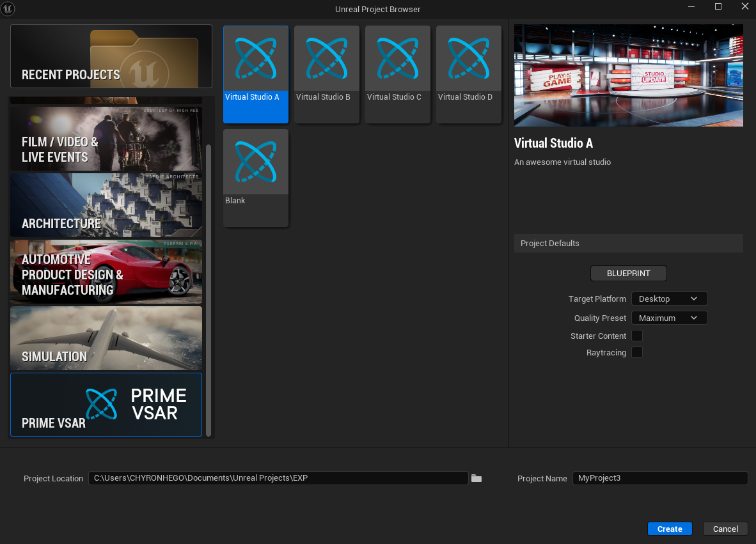Open the Prime VSAR category
The image size is (756, 544).
[106, 405]
